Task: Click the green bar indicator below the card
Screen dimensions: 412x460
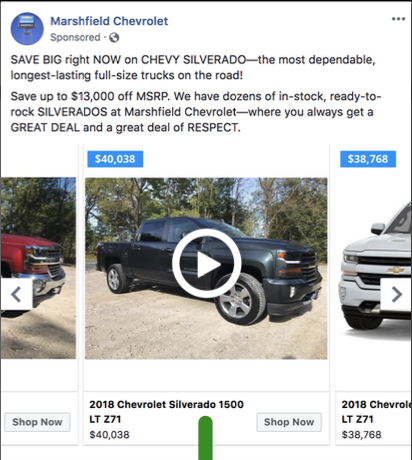Action: pos(205,438)
